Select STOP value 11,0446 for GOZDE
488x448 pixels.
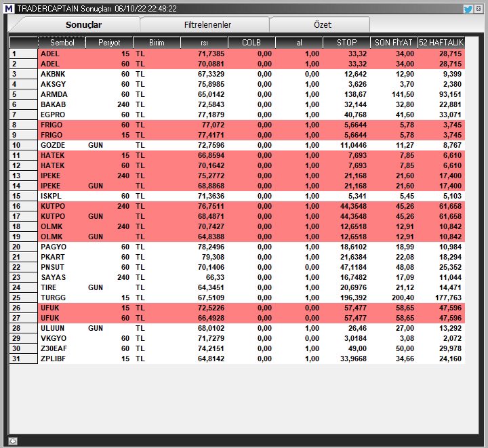coord(354,145)
